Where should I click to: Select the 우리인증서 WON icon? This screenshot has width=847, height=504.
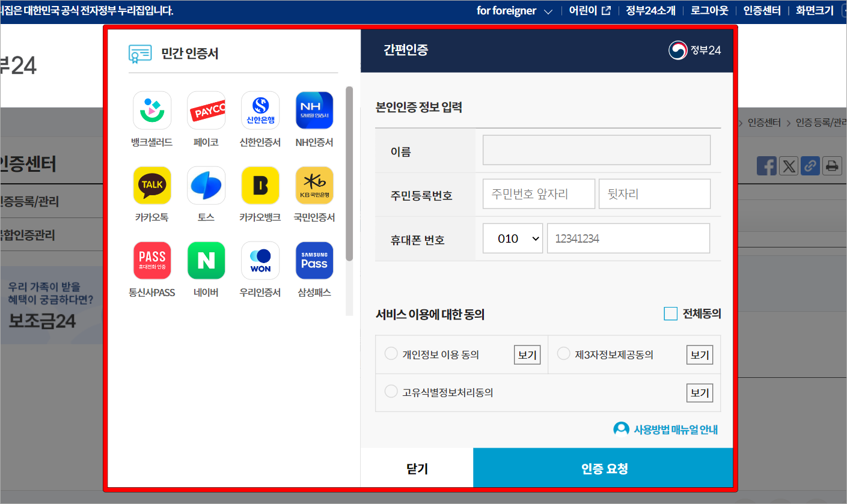click(x=260, y=261)
